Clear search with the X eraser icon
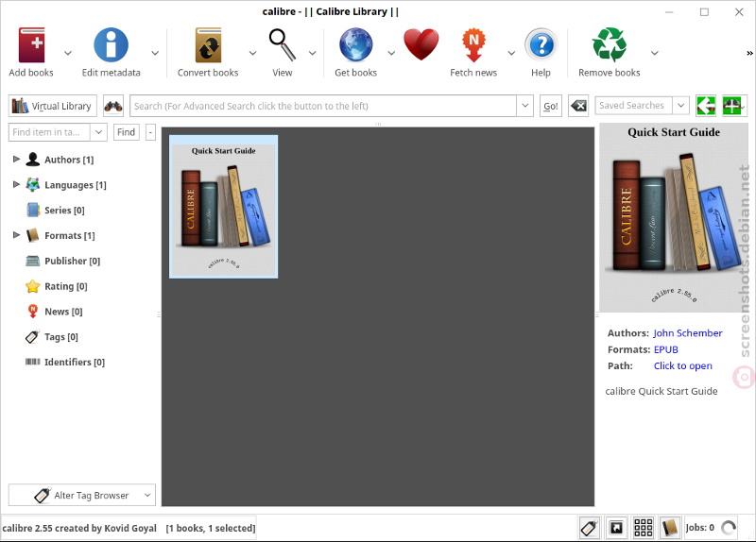This screenshot has height=542, width=756. (578, 106)
